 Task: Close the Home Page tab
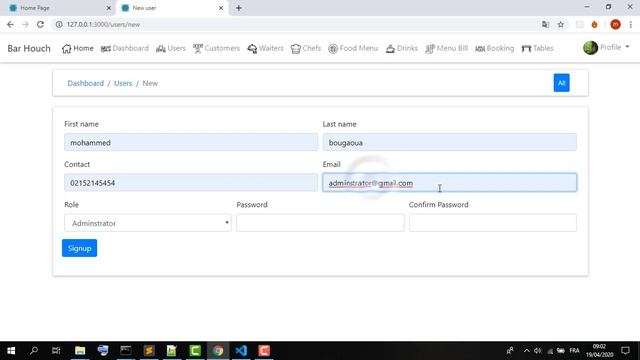click(109, 8)
